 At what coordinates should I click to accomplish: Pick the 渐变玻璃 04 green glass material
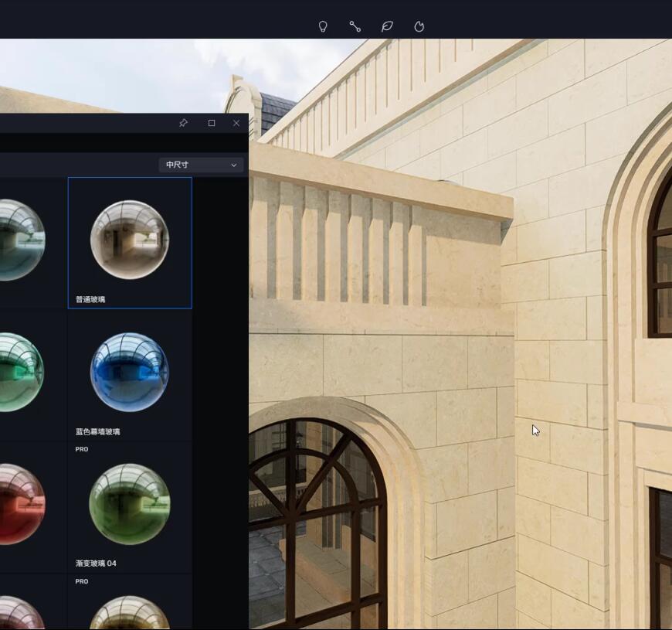pyautogui.click(x=130, y=504)
